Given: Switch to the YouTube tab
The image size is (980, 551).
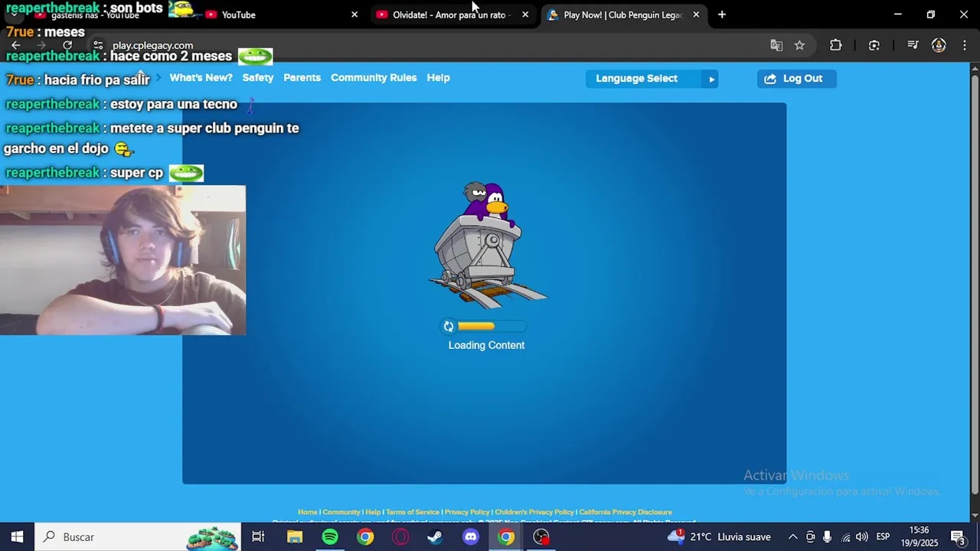Looking at the screenshot, I should (281, 15).
